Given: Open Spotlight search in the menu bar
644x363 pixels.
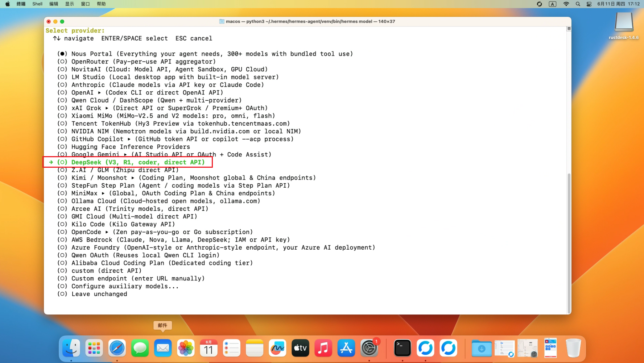Looking at the screenshot, I should (x=578, y=4).
